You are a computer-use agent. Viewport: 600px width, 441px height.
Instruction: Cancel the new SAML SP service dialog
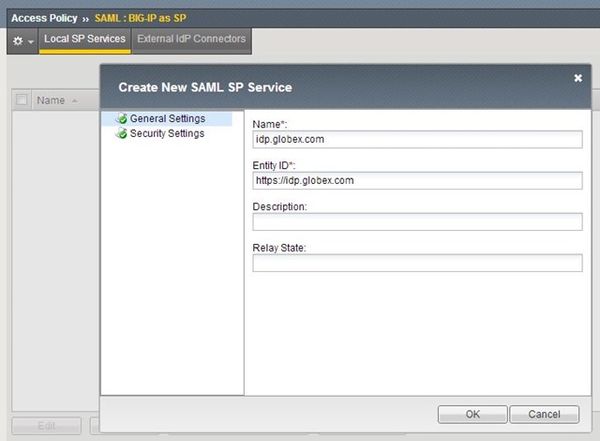544,414
